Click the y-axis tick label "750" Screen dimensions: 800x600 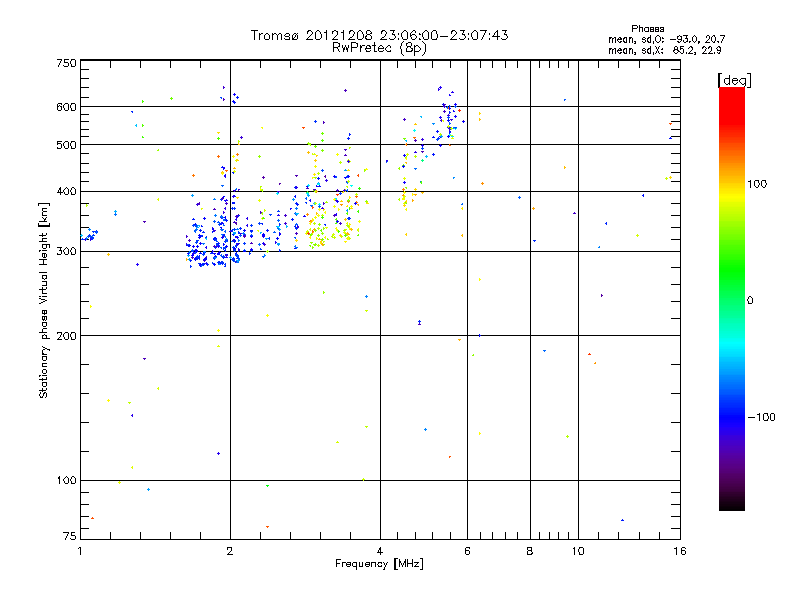pyautogui.click(x=66, y=63)
